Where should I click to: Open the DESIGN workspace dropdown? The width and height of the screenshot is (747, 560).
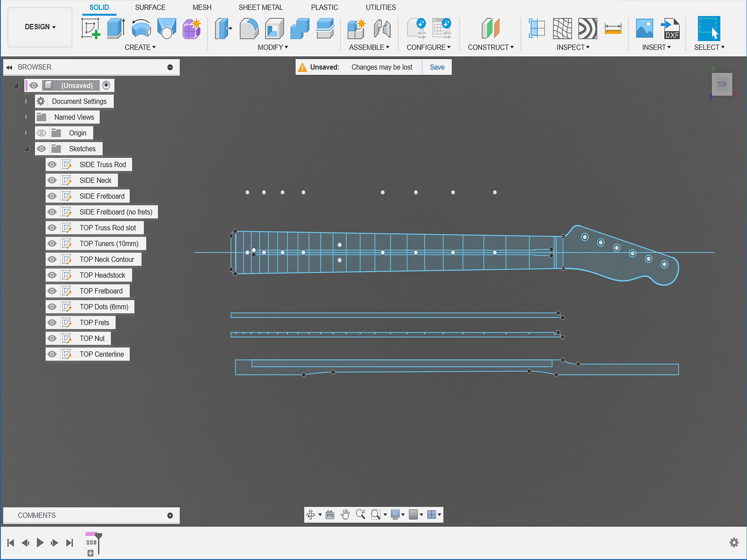click(x=39, y=27)
